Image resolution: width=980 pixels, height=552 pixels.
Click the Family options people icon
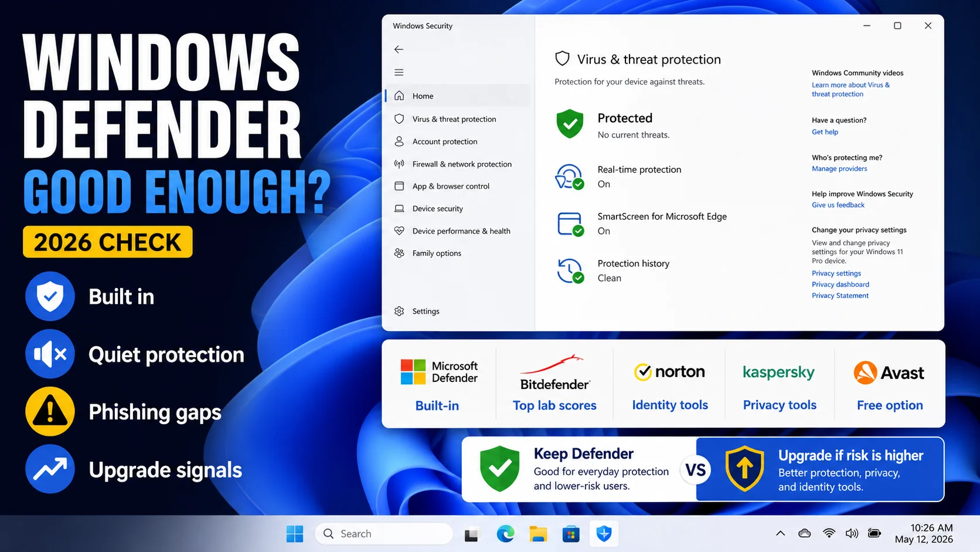[x=399, y=253]
